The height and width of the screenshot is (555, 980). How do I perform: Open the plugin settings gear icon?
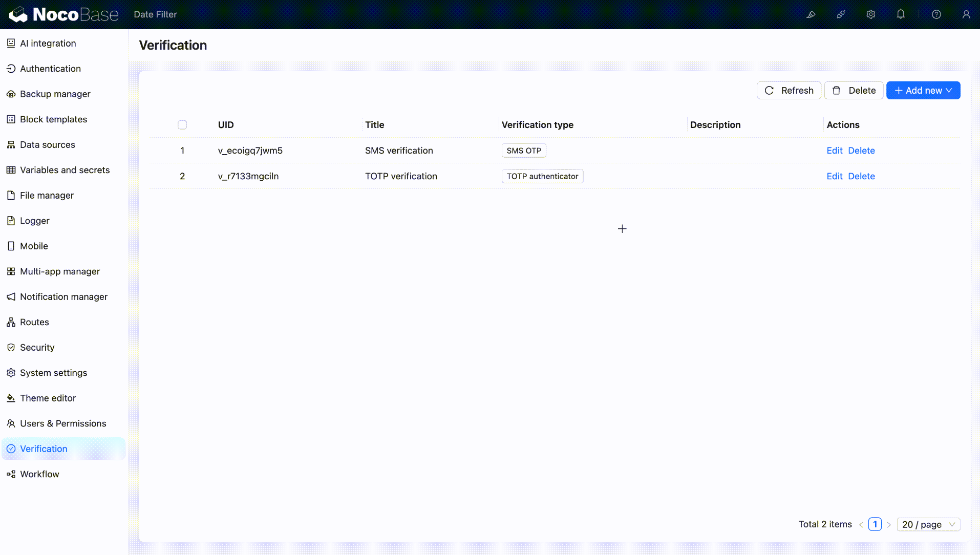click(871, 14)
